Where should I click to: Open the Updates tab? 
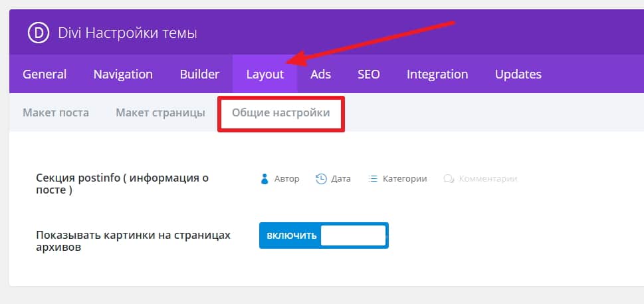pos(518,75)
